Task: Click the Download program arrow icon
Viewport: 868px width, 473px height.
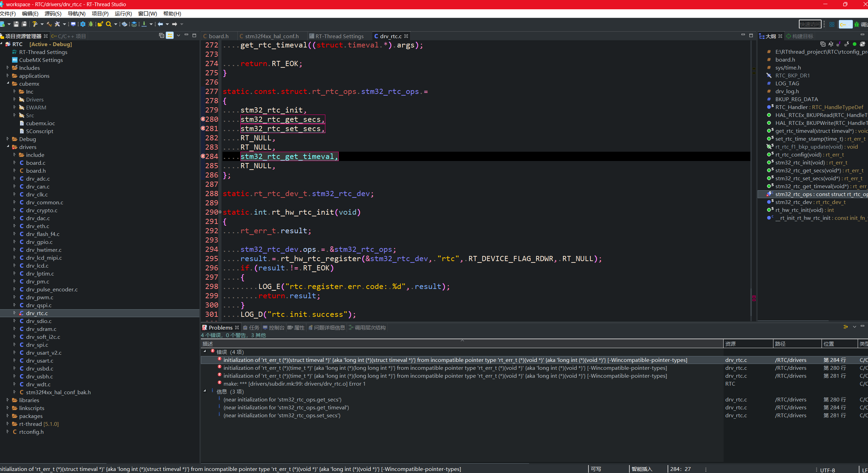Action: point(144,24)
